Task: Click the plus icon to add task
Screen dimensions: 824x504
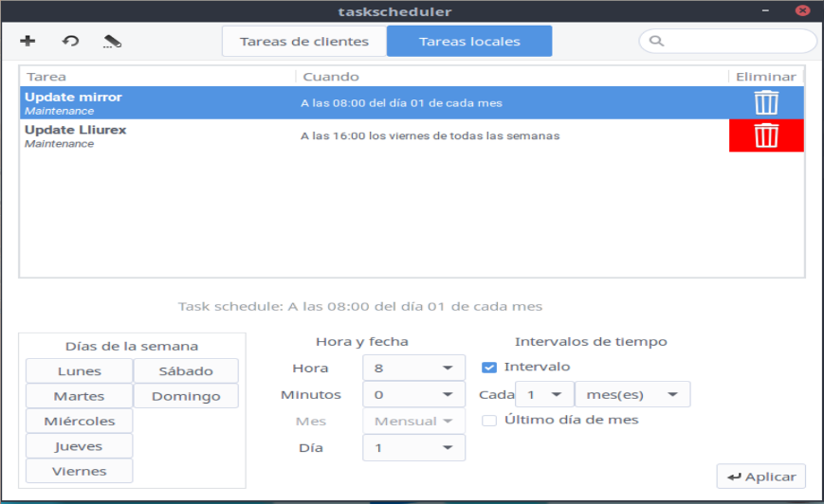Action: pyautogui.click(x=27, y=41)
